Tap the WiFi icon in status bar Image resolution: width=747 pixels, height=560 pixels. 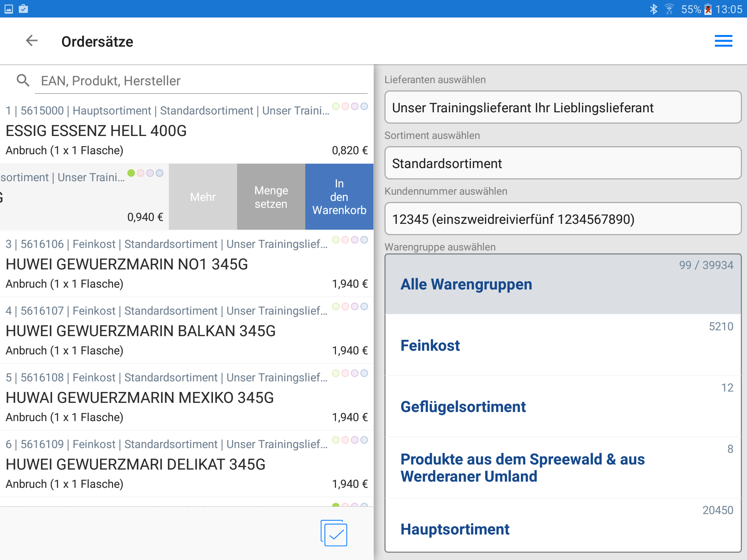point(669,9)
